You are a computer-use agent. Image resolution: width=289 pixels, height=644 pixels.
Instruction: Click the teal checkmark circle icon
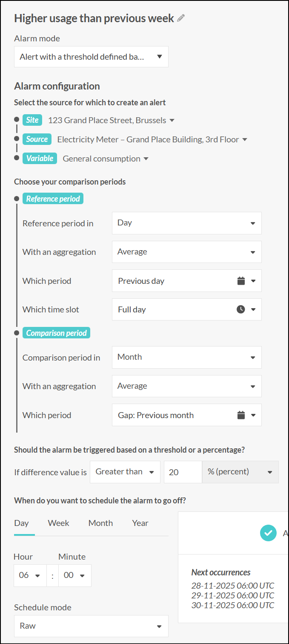[268, 533]
